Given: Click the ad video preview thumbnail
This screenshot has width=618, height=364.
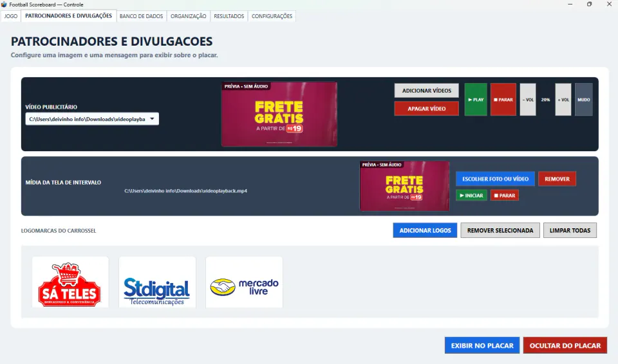Looking at the screenshot, I should pos(279,114).
